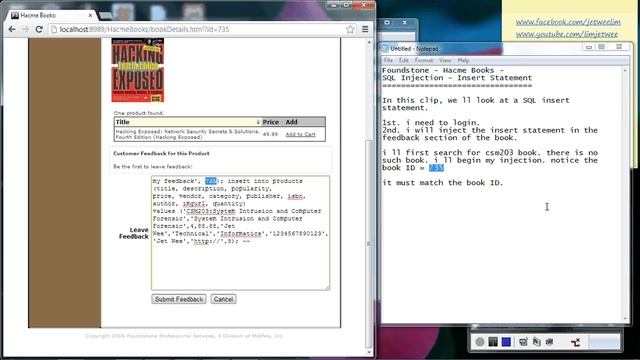640x360 pixels.
Task: Click inside the Leave Feedback text area
Action: click(x=240, y=233)
